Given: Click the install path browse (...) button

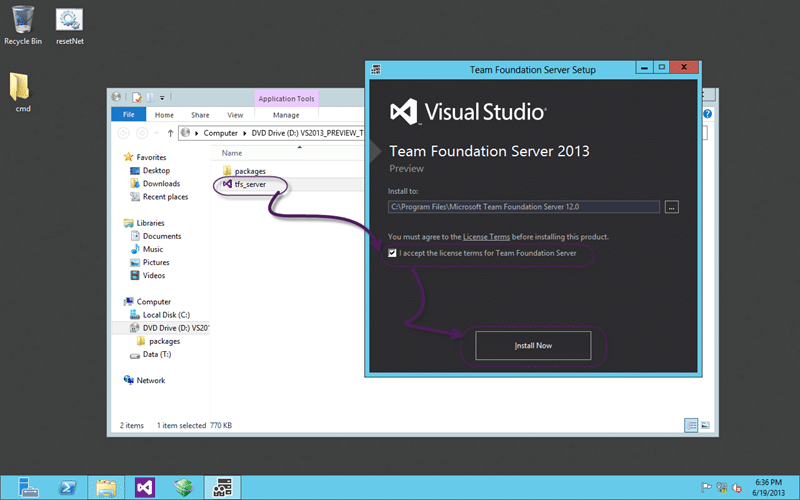Looking at the screenshot, I should pos(671,207).
